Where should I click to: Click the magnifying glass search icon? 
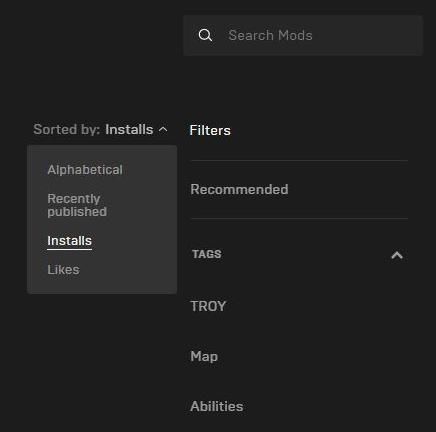[x=205, y=35]
